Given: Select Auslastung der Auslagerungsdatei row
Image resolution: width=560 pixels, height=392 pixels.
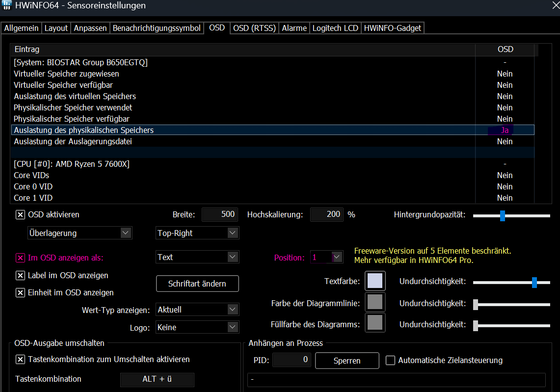Looking at the screenshot, I should pos(272,142).
